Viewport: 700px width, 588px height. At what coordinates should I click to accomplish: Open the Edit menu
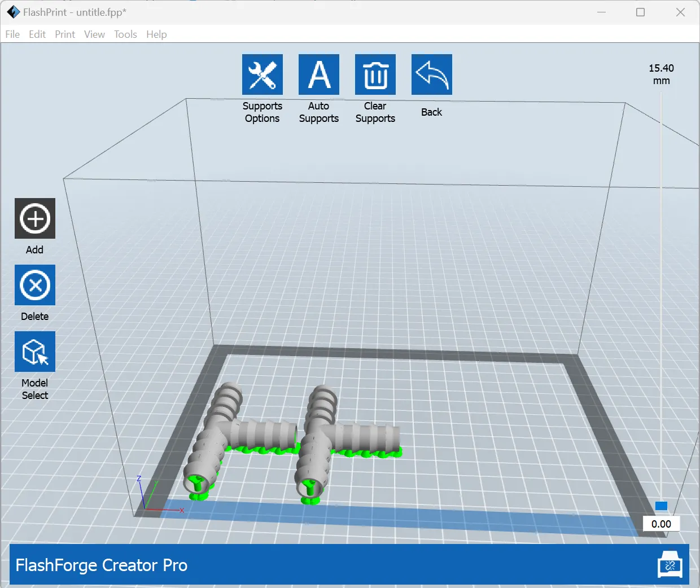(x=37, y=34)
